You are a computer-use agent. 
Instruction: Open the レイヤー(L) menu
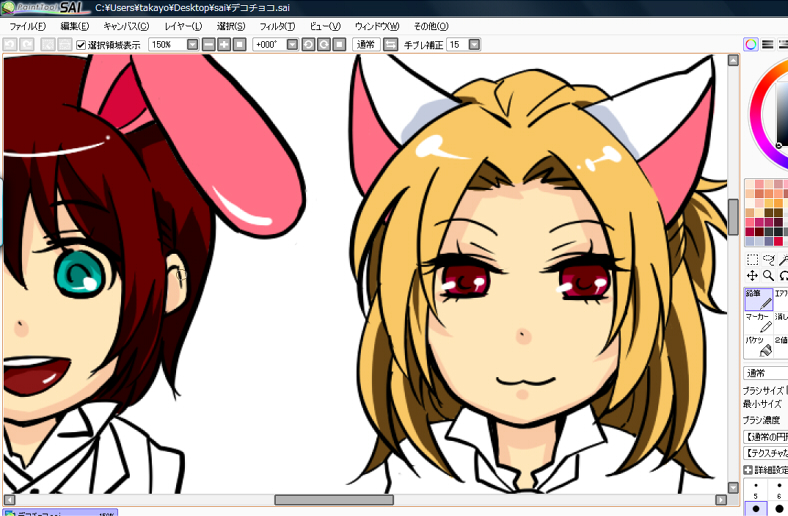coord(183,26)
